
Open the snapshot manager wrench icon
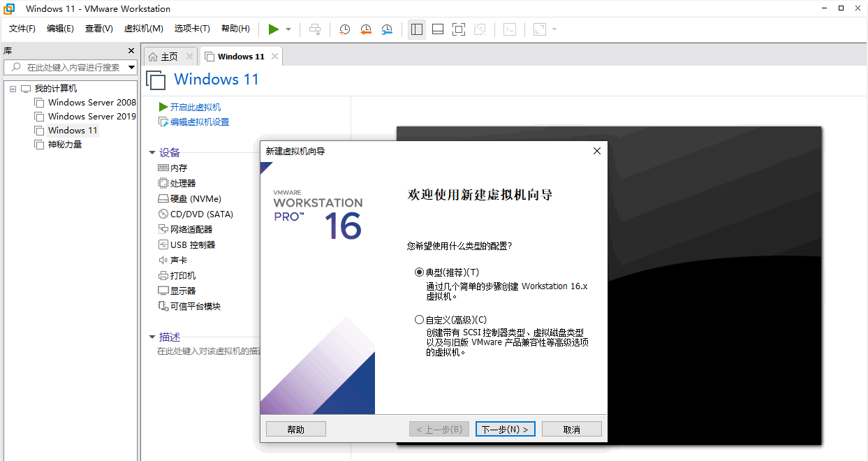[x=387, y=29]
